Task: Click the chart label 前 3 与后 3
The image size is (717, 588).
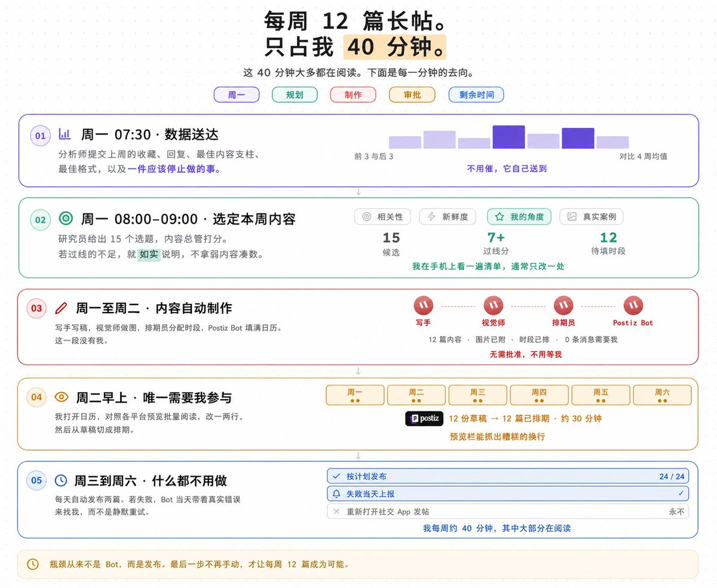Action: tap(374, 157)
